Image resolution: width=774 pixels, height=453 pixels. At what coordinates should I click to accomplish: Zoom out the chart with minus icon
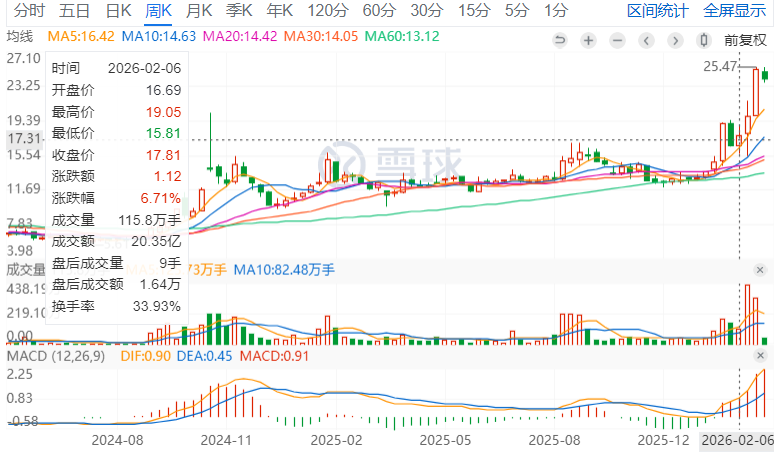(618, 41)
